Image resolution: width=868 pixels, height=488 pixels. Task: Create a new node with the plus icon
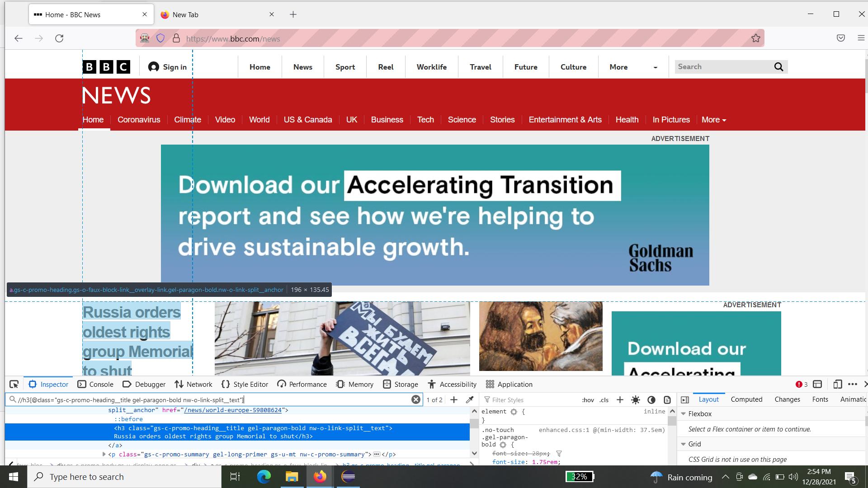[454, 399]
